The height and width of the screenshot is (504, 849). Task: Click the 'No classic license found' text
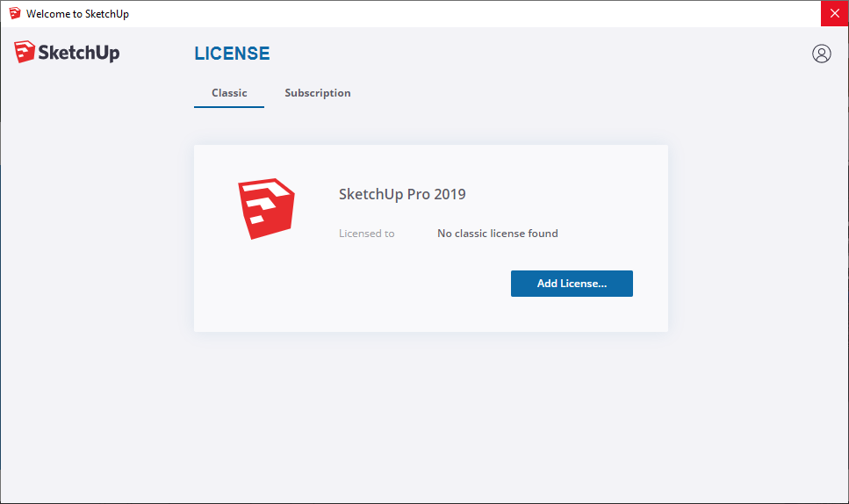tap(498, 234)
